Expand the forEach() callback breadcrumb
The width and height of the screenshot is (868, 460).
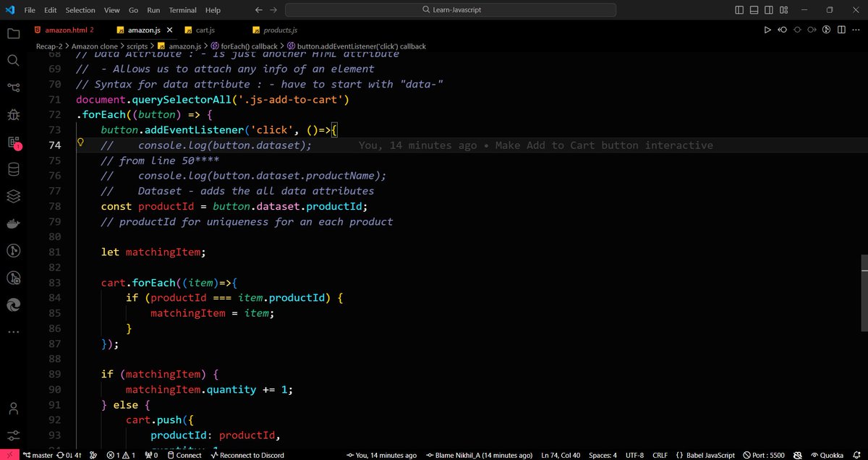(243, 46)
